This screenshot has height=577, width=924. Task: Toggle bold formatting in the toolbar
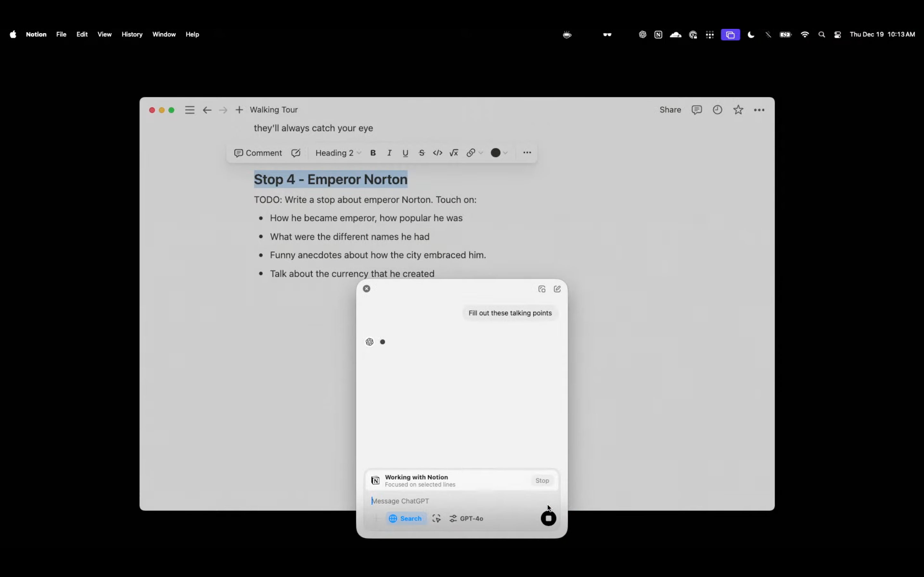(373, 153)
